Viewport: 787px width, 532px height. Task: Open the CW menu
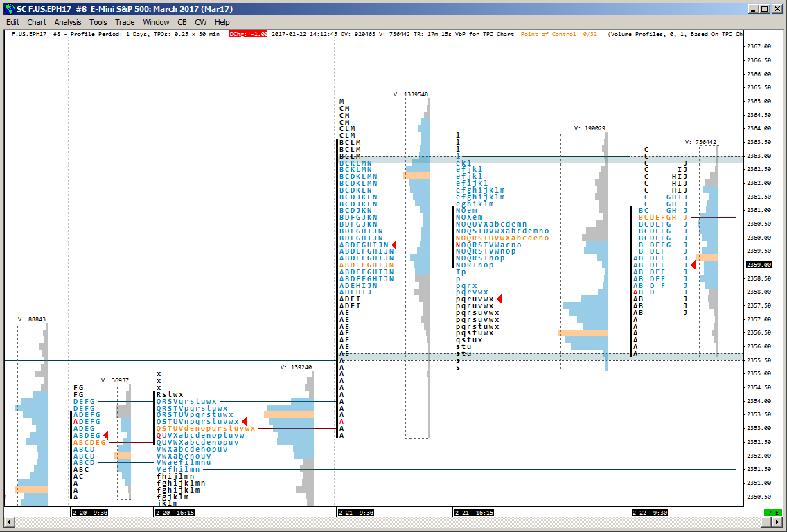(x=201, y=22)
